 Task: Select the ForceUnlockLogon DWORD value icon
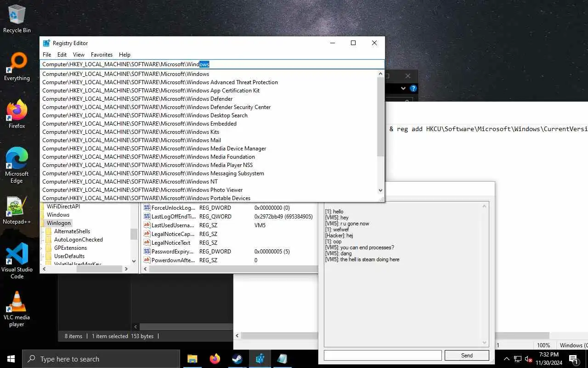point(147,208)
